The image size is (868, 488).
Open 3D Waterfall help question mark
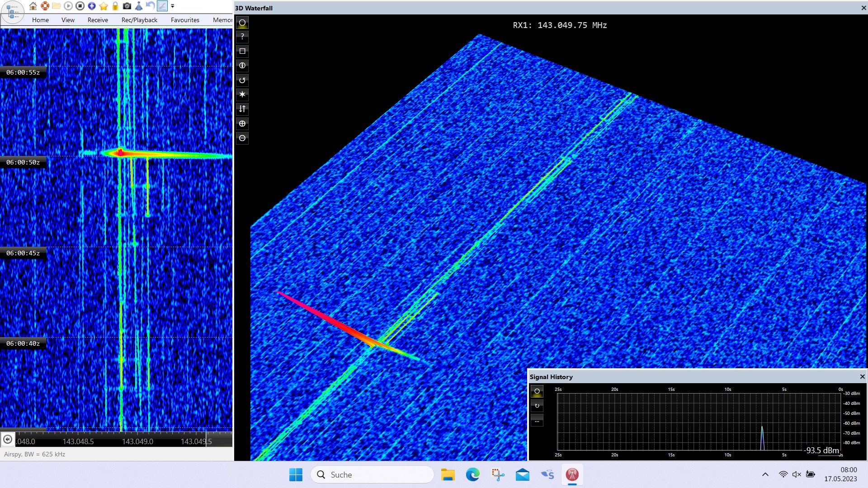pos(242,37)
